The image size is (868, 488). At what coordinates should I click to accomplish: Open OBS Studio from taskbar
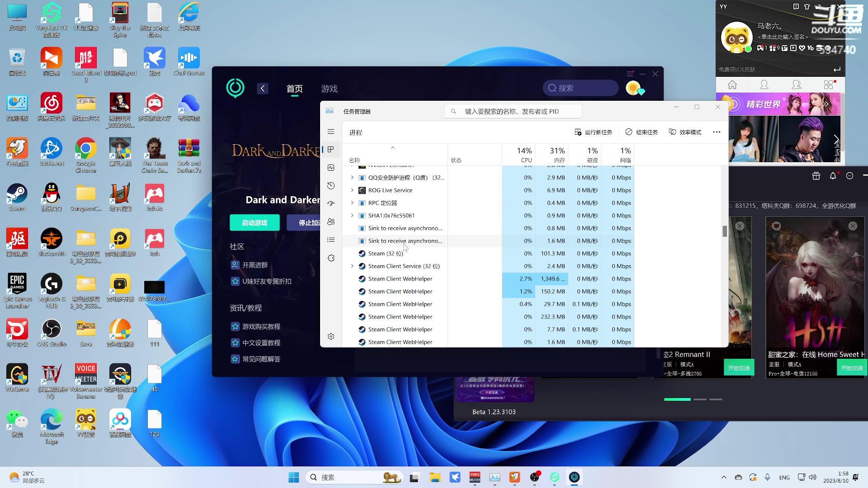(x=535, y=478)
